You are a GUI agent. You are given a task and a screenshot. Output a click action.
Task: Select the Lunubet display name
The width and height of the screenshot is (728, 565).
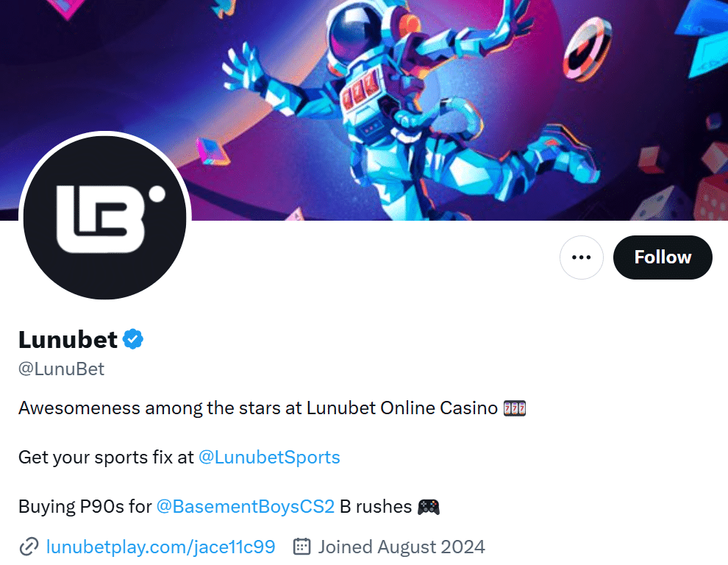pyautogui.click(x=68, y=340)
